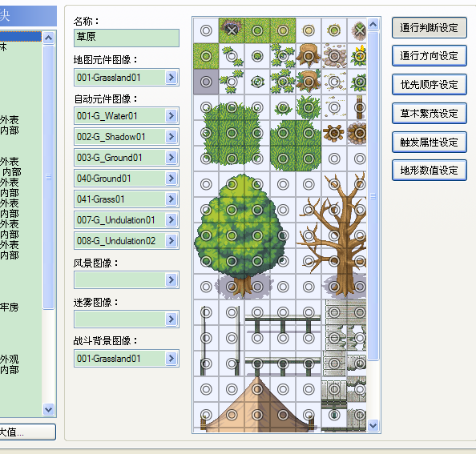Open autotile selector for 001-G_Water01
The image size is (476, 454).
click(171, 115)
